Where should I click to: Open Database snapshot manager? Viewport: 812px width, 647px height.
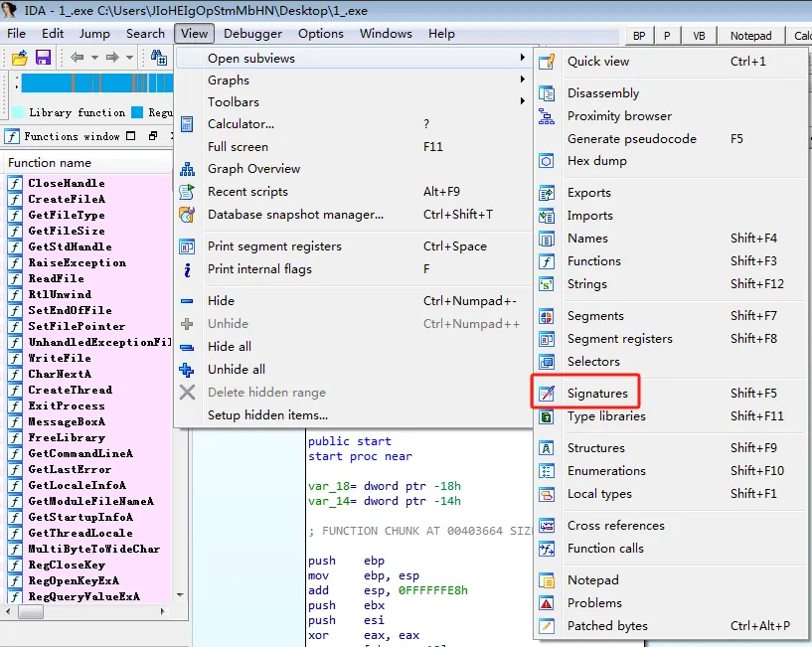295,215
